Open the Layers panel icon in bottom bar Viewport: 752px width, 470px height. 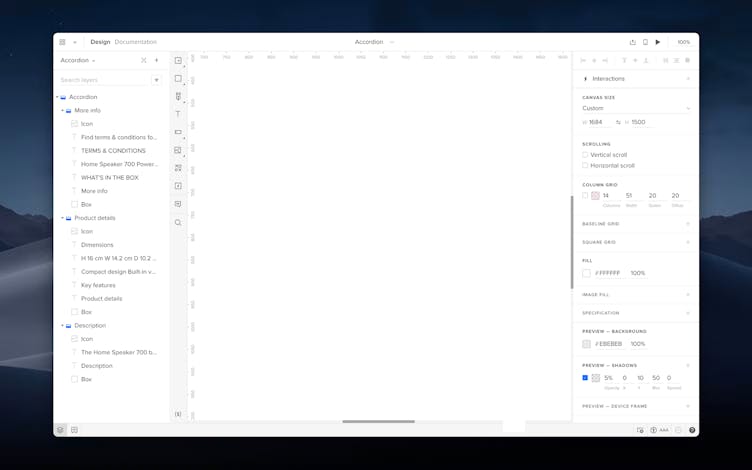60,430
